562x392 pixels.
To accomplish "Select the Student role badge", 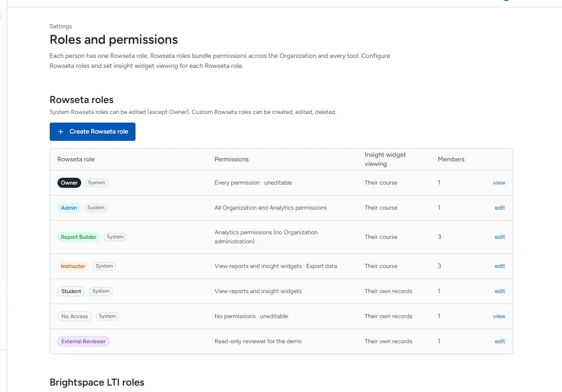I will 71,291.
